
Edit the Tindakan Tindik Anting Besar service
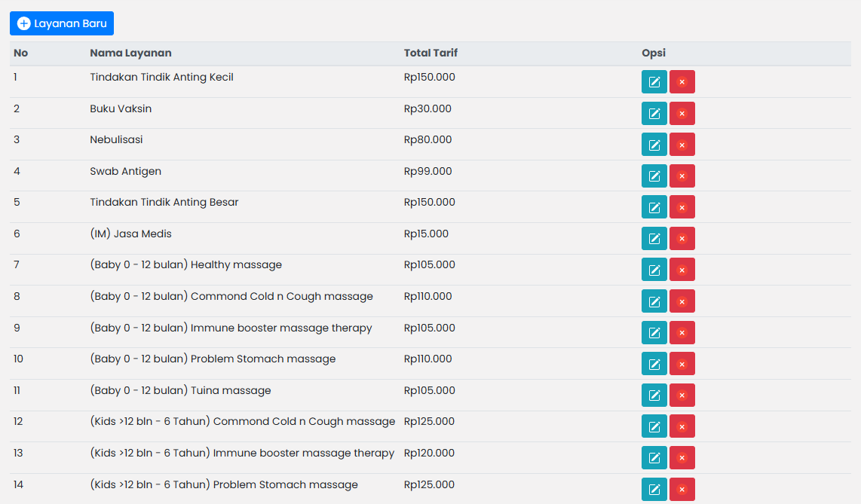click(x=654, y=207)
